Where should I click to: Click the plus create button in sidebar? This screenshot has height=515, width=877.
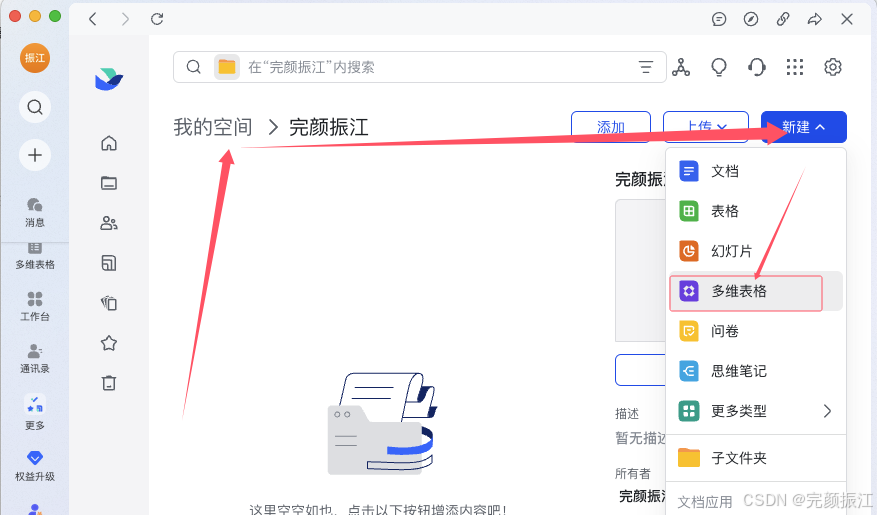pos(35,155)
